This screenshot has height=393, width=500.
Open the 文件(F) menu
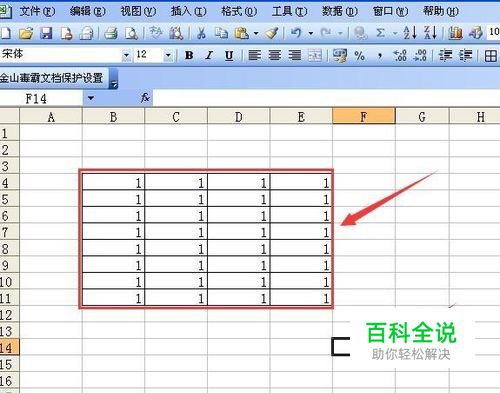coord(37,12)
